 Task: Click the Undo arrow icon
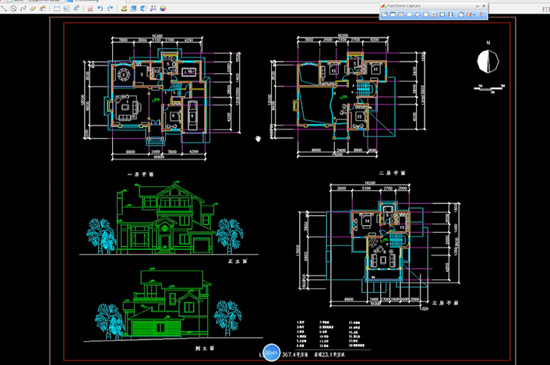[100, 8]
